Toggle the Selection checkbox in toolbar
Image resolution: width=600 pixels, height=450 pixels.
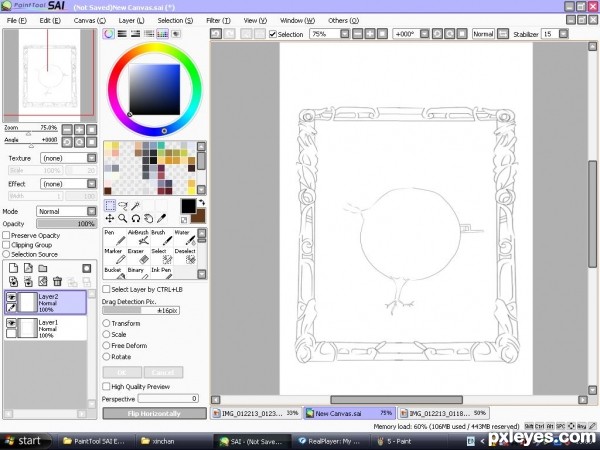click(x=273, y=34)
